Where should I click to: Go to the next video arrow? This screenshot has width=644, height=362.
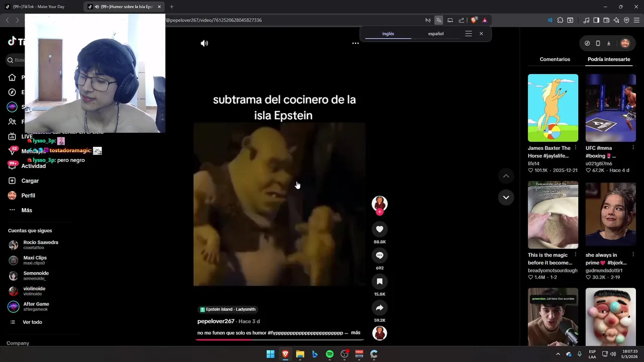(x=506, y=197)
